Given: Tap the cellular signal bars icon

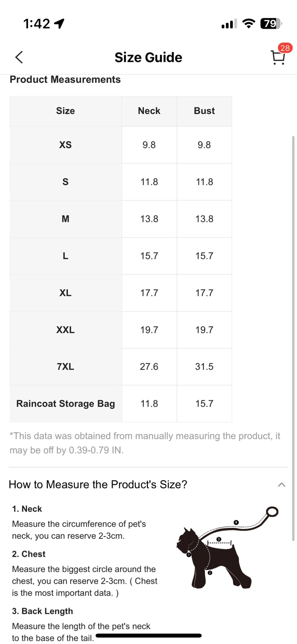Looking at the screenshot, I should point(229,24).
